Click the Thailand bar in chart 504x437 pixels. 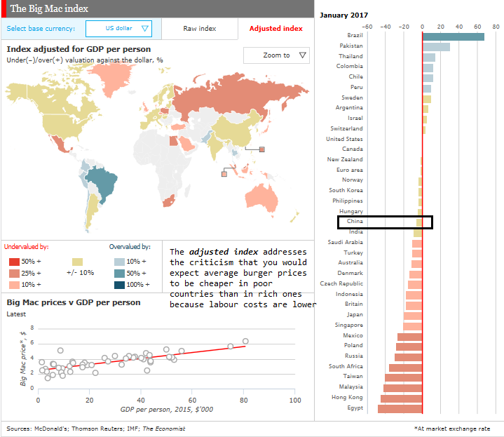click(x=429, y=58)
